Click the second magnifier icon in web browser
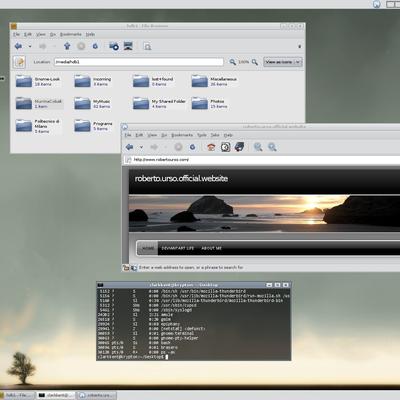400x400 pixels. (272, 147)
